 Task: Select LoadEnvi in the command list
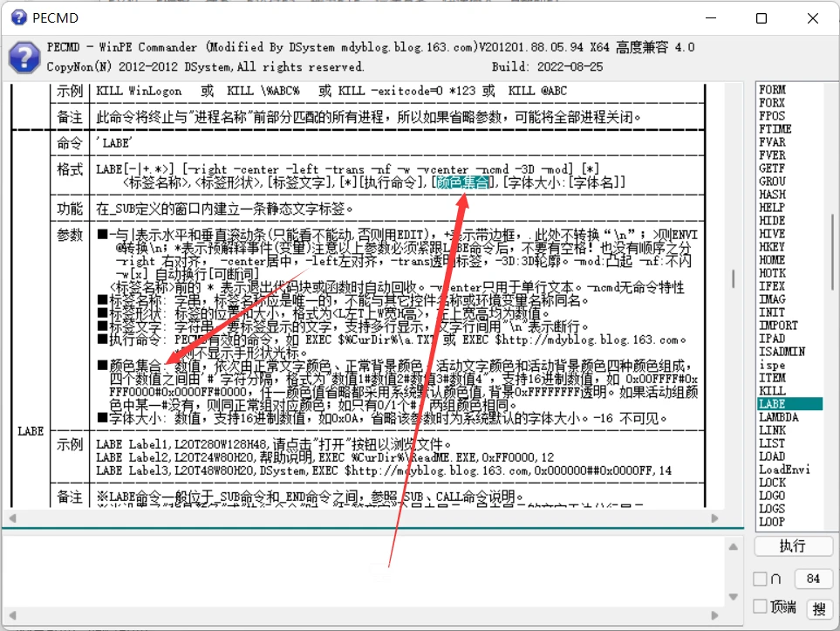[x=784, y=470]
